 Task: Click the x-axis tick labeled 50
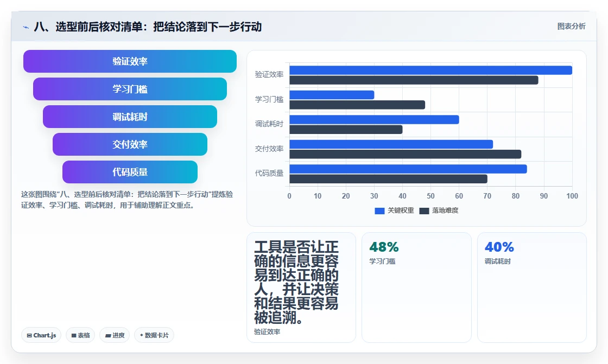[431, 196]
